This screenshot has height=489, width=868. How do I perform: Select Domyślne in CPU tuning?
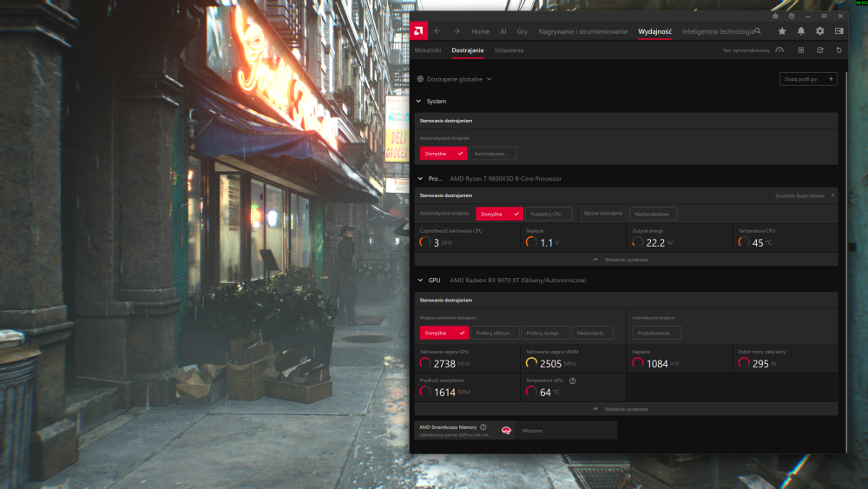499,214
